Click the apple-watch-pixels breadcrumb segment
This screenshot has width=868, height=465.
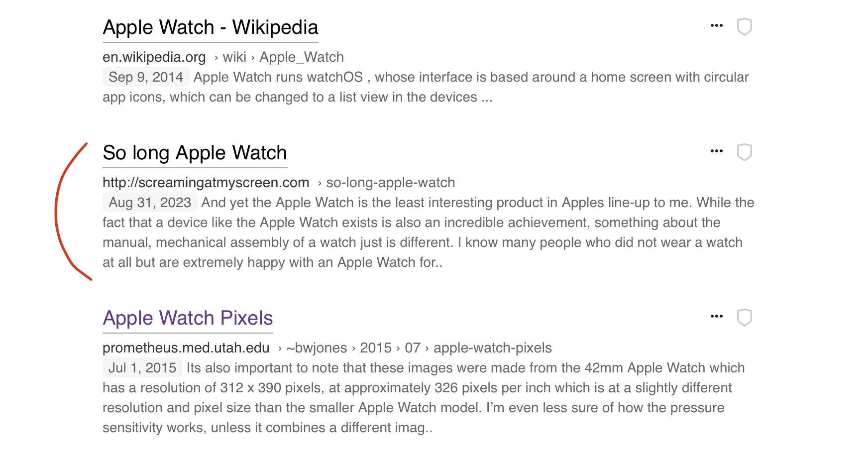[x=492, y=348]
